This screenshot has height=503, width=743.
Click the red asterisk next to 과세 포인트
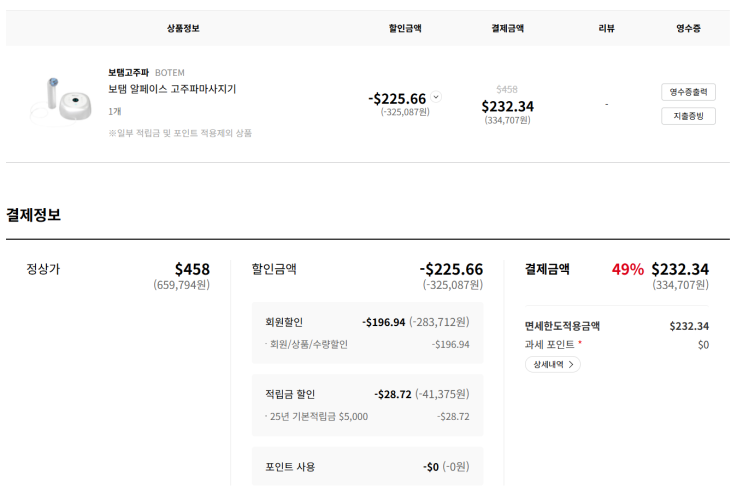coord(580,344)
